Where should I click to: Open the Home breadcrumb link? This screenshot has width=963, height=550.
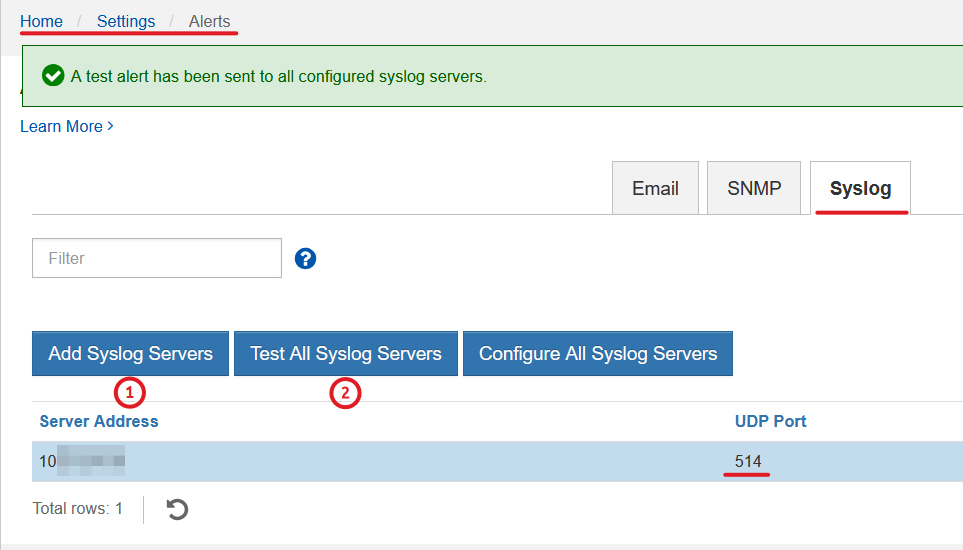click(x=41, y=21)
